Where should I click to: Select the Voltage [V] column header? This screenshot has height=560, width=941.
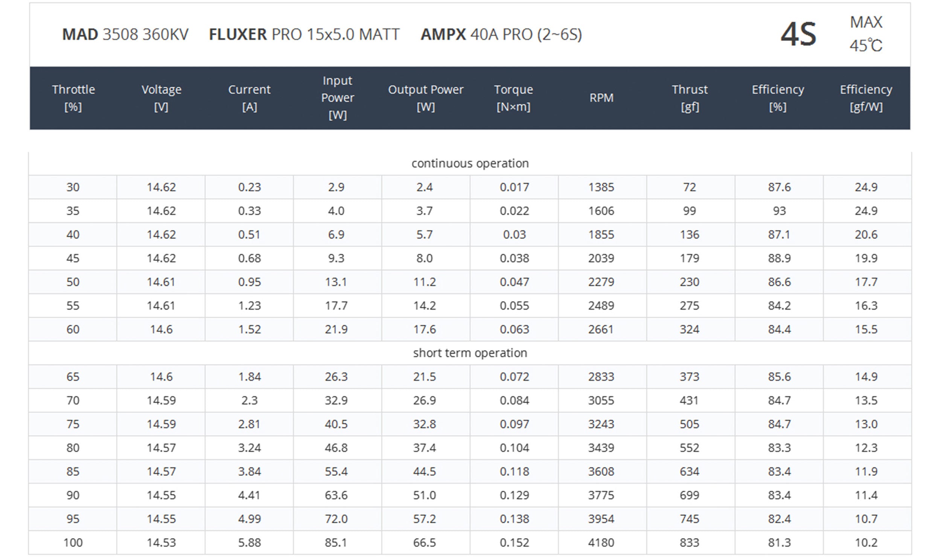pyautogui.click(x=161, y=98)
